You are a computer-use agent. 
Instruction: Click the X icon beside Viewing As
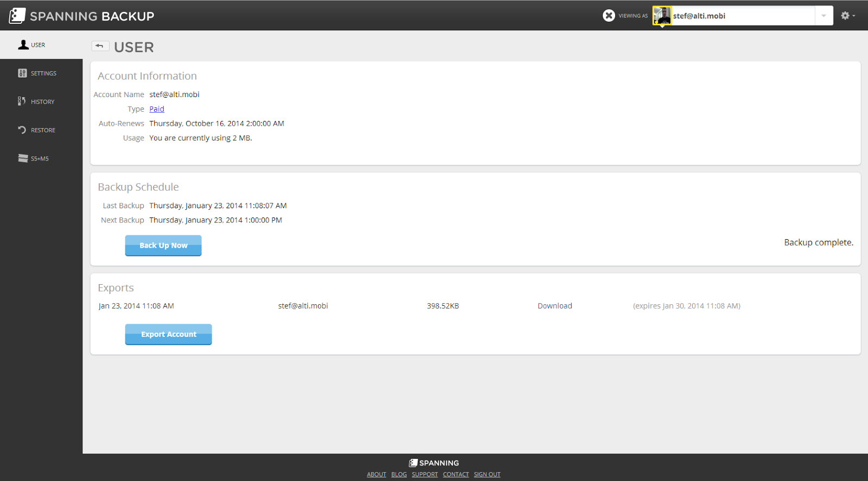tap(609, 16)
